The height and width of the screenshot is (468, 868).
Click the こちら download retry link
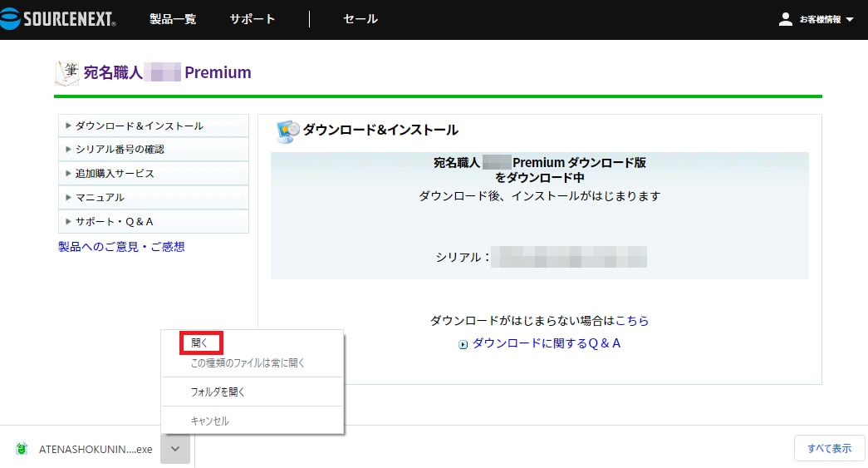click(x=632, y=321)
